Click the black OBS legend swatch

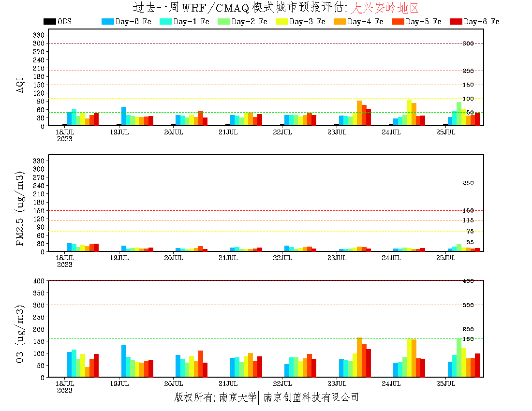coord(49,21)
